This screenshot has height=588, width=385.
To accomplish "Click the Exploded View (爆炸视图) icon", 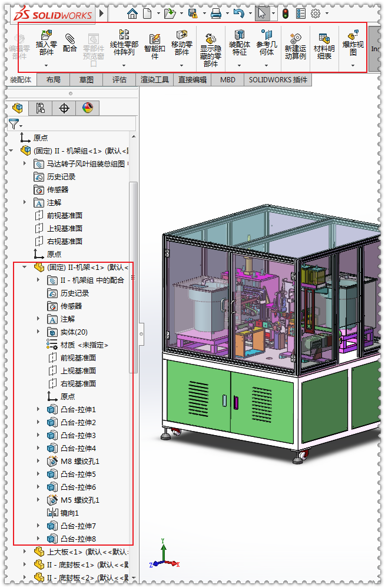I will click(353, 37).
